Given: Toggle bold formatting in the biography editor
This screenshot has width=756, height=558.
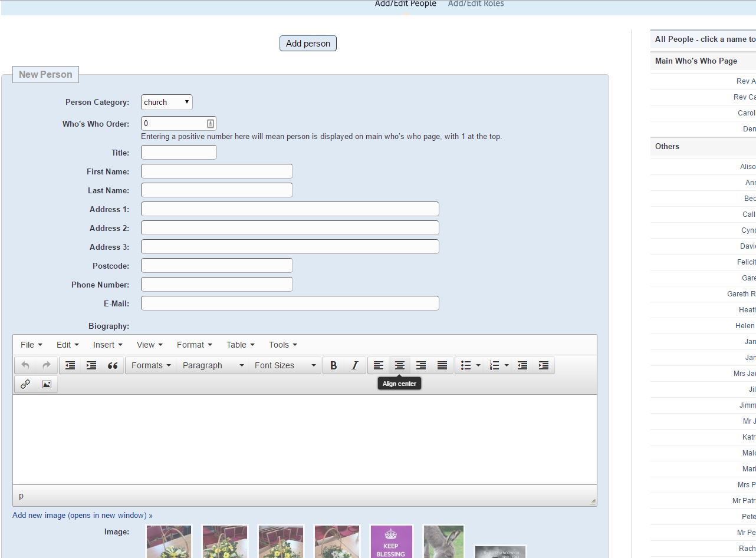Looking at the screenshot, I should 333,365.
